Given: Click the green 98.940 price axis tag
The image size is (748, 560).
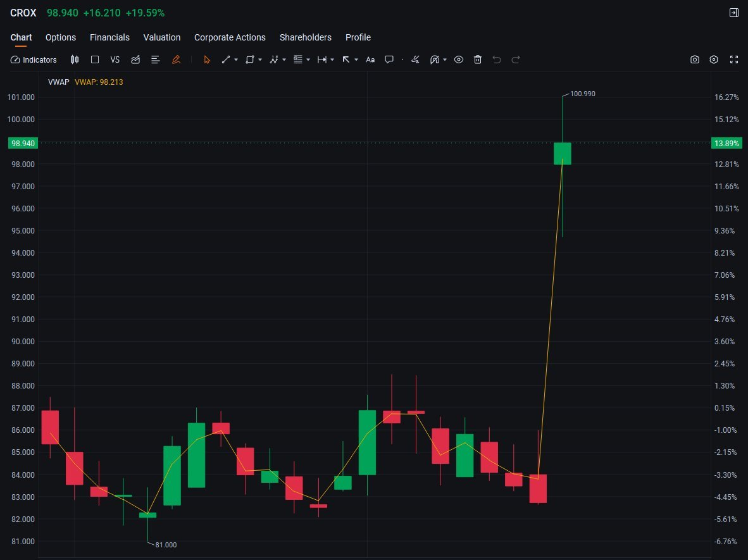Looking at the screenshot, I should 23,143.
